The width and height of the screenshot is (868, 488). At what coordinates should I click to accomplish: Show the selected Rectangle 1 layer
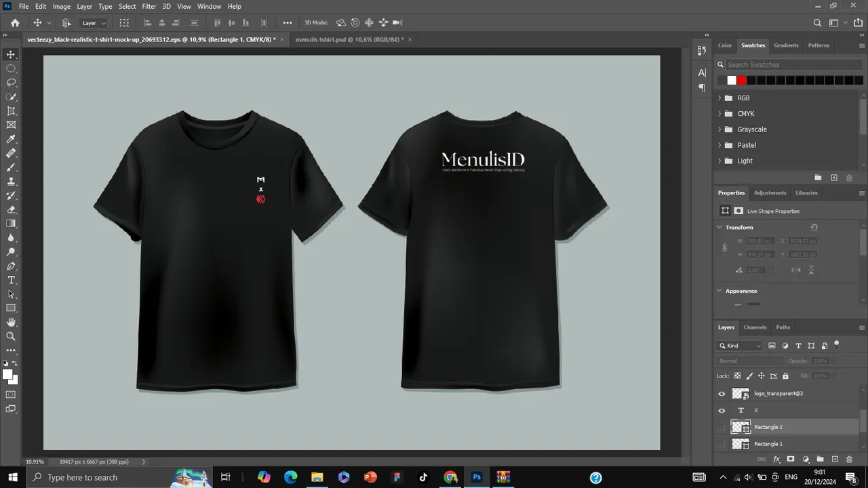point(722,427)
